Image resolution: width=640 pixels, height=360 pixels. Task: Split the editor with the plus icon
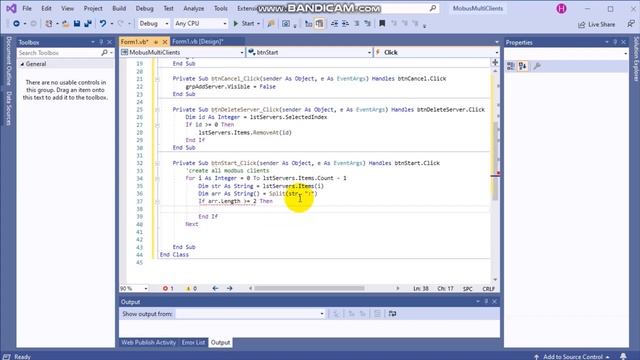(495, 62)
